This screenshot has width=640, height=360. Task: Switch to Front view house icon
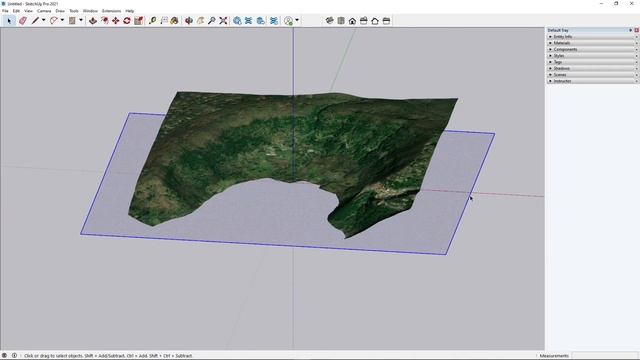pyautogui.click(x=352, y=20)
